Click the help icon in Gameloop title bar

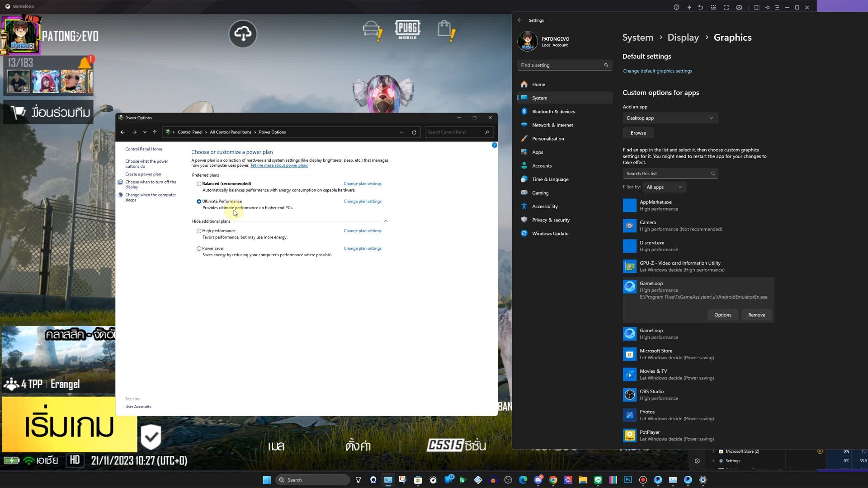click(676, 7)
